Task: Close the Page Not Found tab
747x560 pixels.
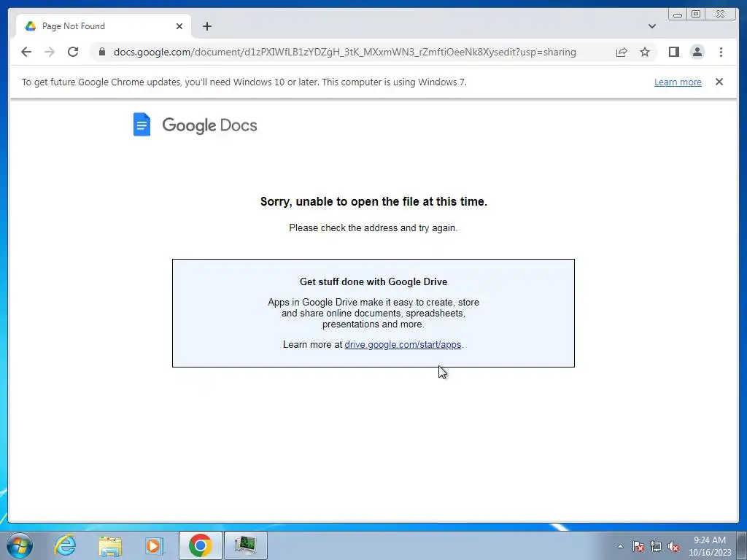Action: point(179,26)
